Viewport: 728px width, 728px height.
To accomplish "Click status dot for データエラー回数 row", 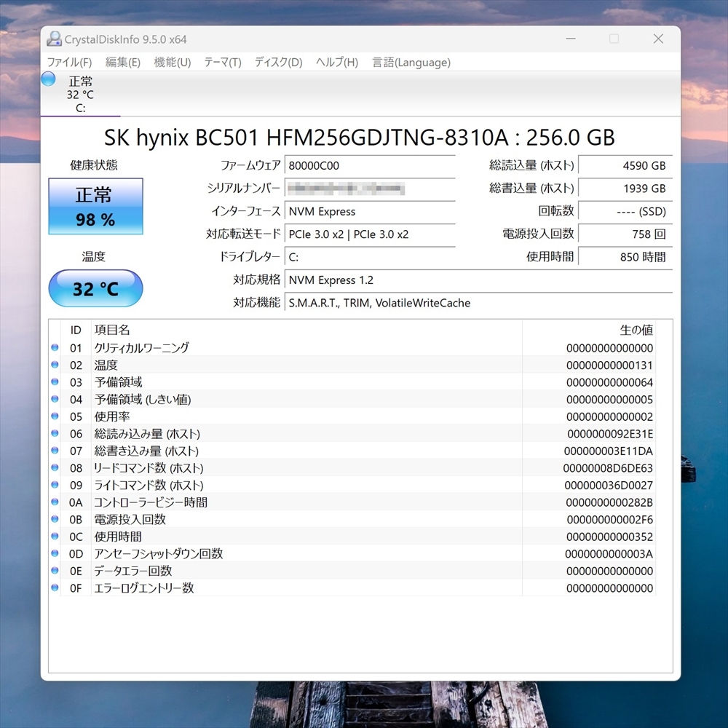I will (55, 571).
